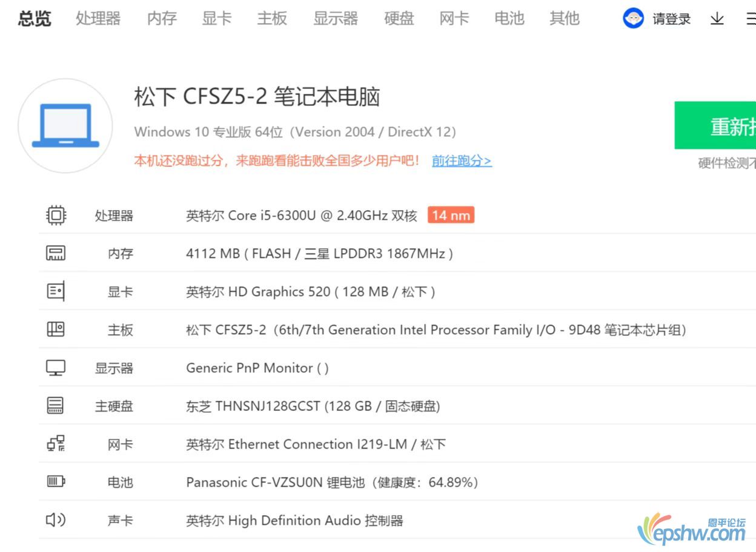Click the title 松下 CFSZ5-2 笔记本电脑
The image size is (756, 552).
[x=257, y=97]
